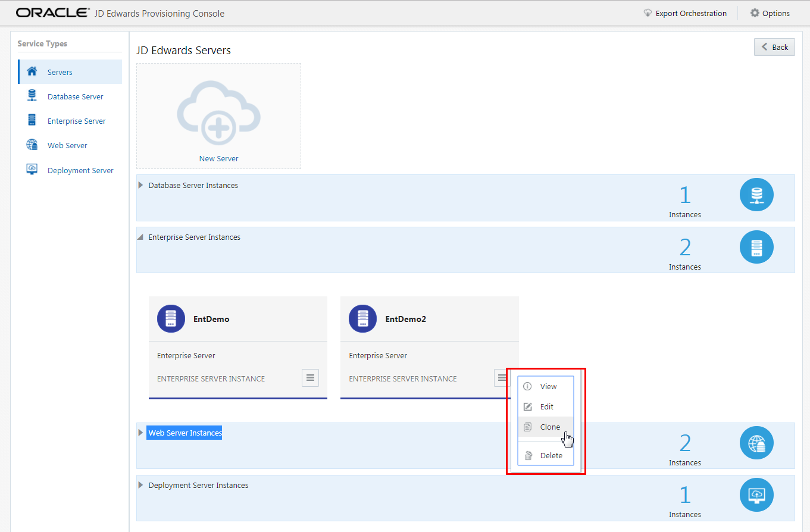
Task: Click the Enterprise Server icon in sidebar
Action: click(x=32, y=120)
